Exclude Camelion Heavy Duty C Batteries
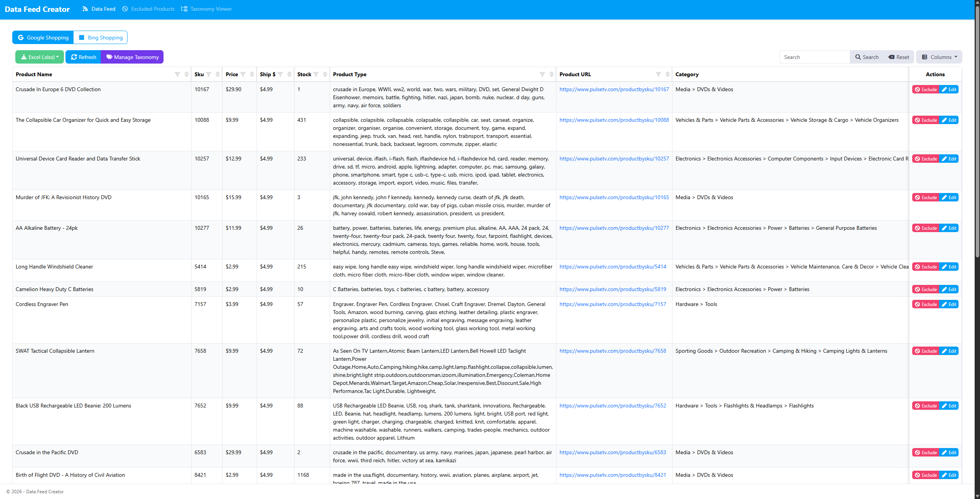Screen dimensions: 980x499 pos(926,290)
